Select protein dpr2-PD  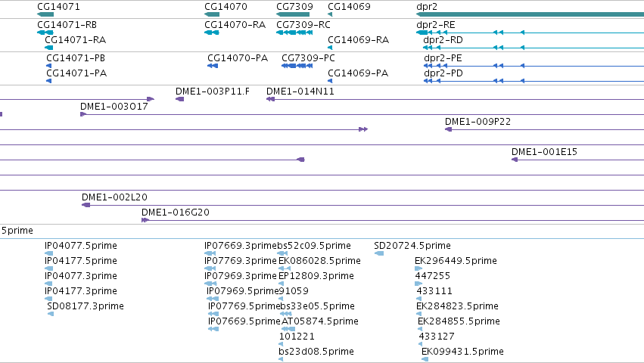[443, 73]
